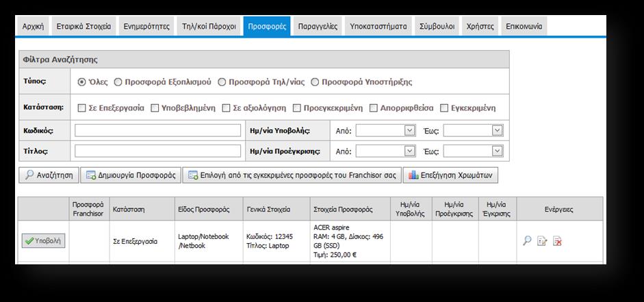Viewport: 644px width, 302px height.
Task: Enable the Σε αξιολόγηση checkbox
Action: pos(226,108)
